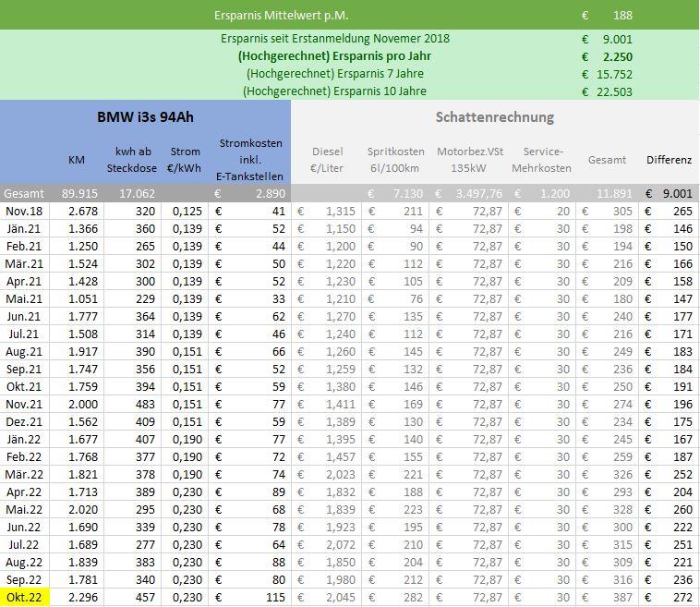Select the 'Feb.22' row label
700x607 pixels.
pos(24,457)
